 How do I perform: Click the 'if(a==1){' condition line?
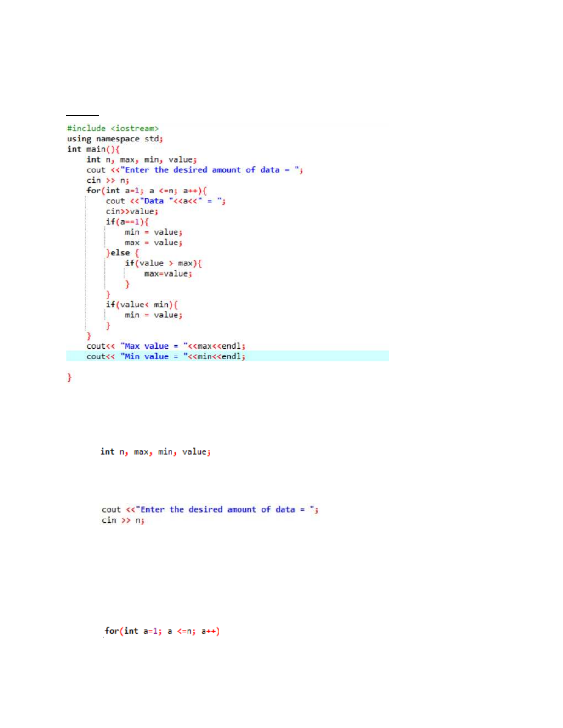pyautogui.click(x=127, y=222)
